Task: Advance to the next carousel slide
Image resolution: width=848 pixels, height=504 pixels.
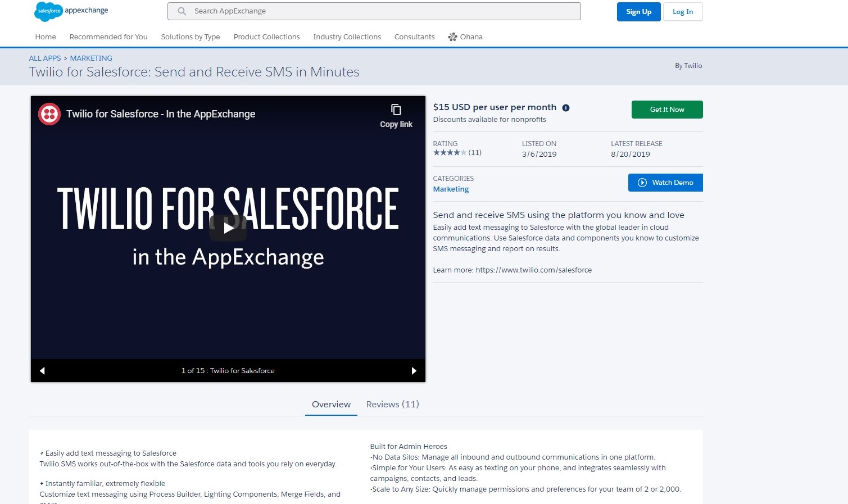Action: pyautogui.click(x=414, y=370)
